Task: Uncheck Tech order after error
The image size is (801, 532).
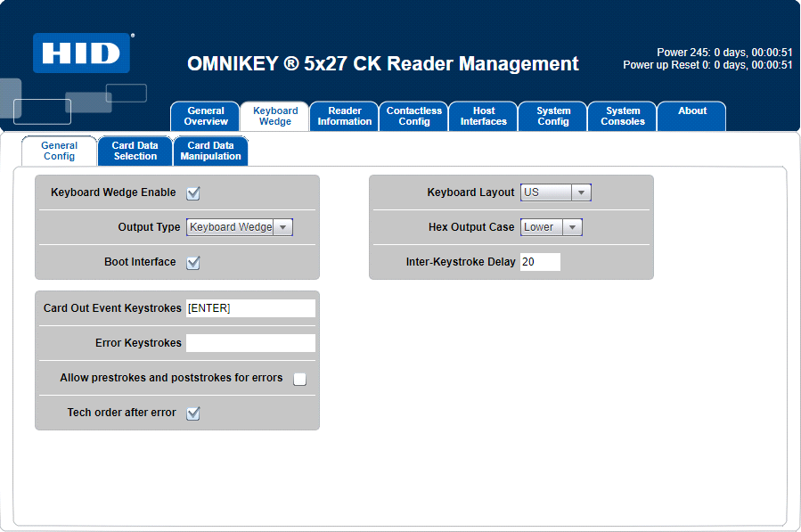Action: (x=192, y=413)
